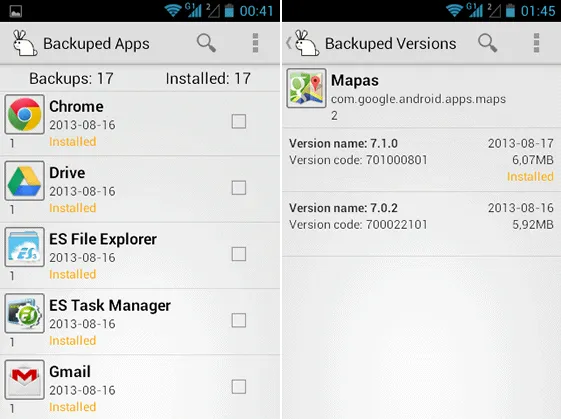Tap the rabbit logo in Backuped Apps header
Image resolution: width=561 pixels, height=419 pixels.
(x=24, y=43)
